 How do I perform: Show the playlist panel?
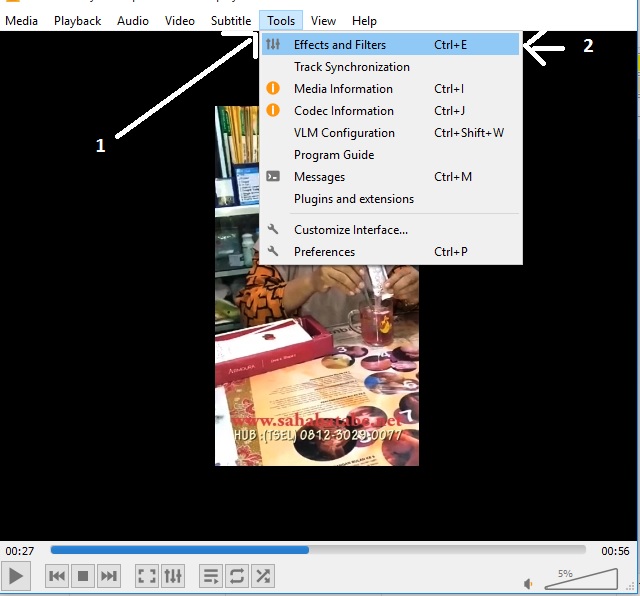[x=211, y=576]
